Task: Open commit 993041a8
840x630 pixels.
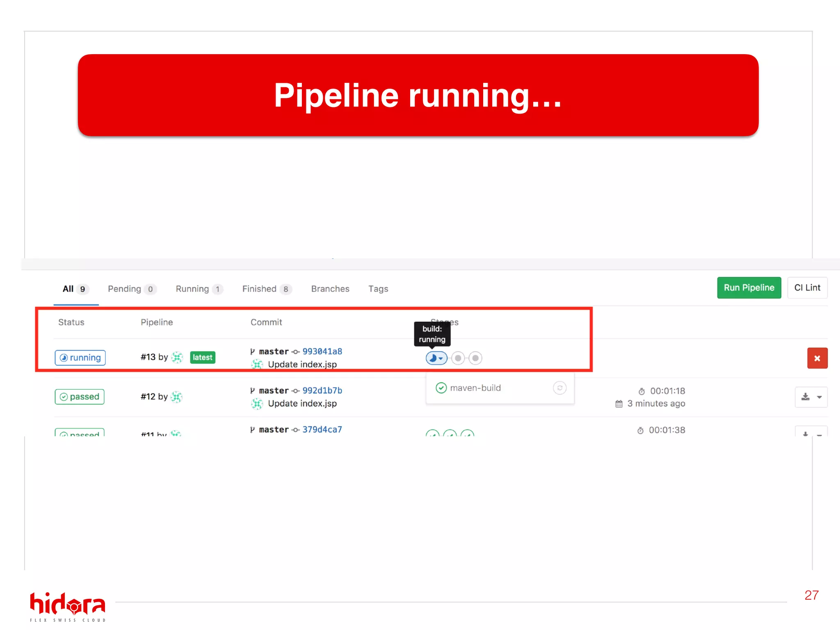Action: 322,352
